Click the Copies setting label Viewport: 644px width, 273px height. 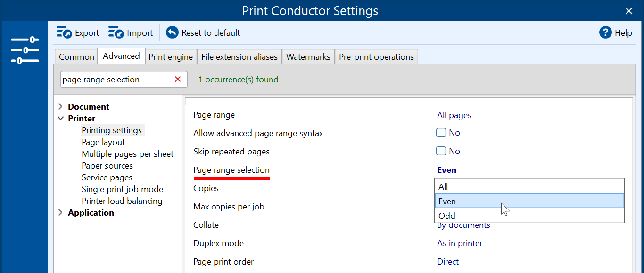click(206, 188)
